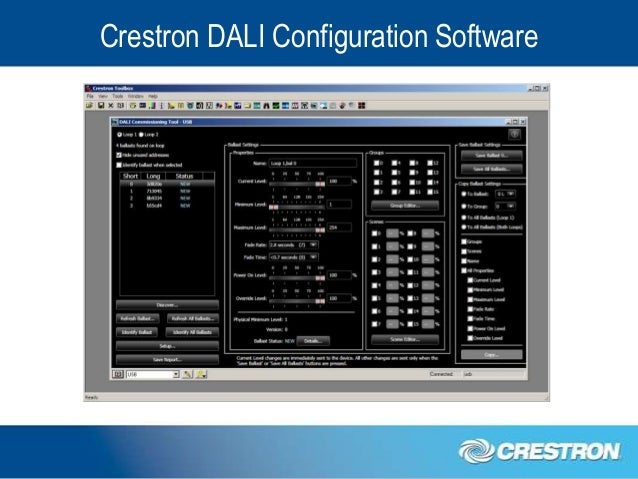Open the To Ballast target dropdown

(505, 194)
